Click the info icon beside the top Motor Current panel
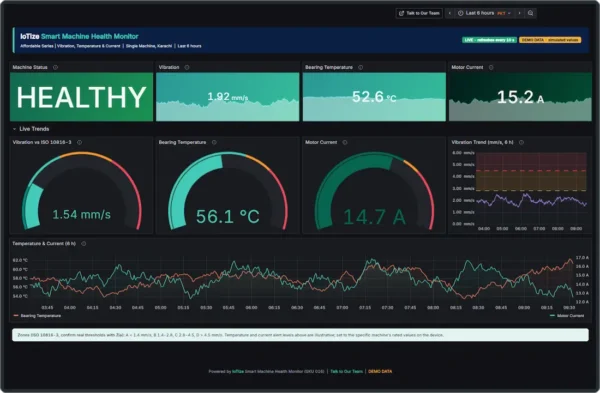The width and height of the screenshot is (600, 393). pos(491,67)
